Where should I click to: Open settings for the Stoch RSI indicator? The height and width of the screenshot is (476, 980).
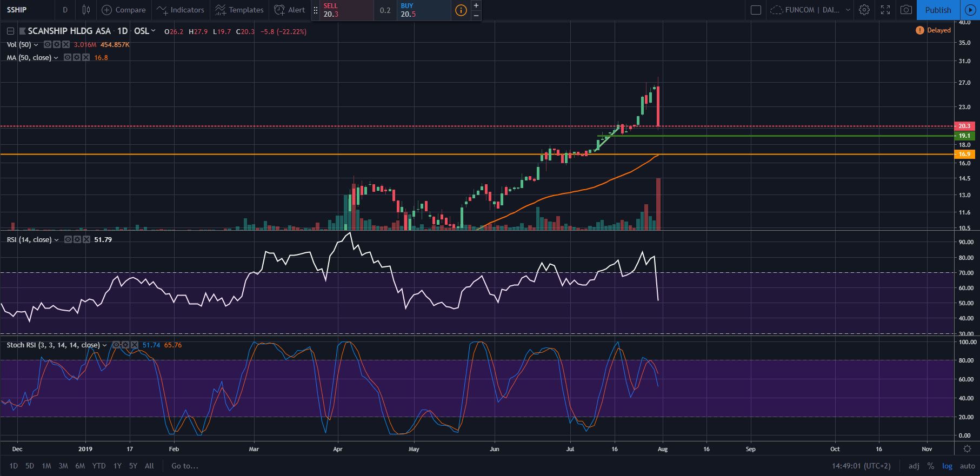(125, 345)
